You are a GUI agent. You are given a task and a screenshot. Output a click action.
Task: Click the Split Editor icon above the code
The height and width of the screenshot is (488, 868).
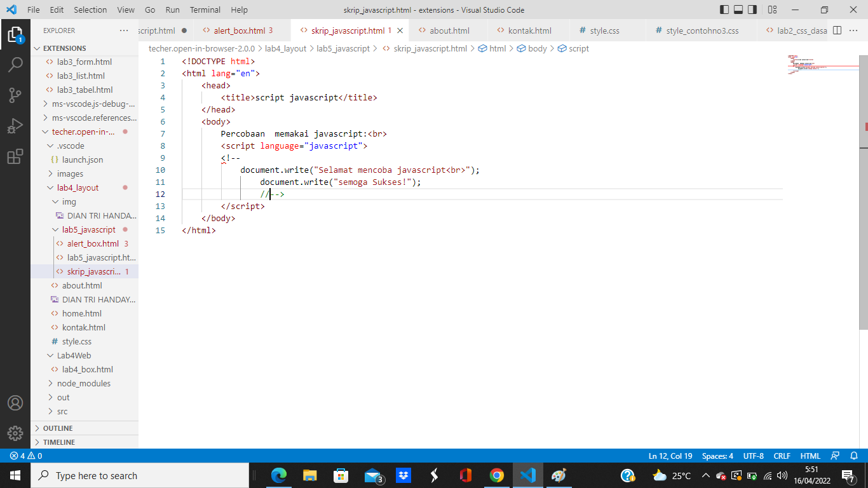(x=837, y=30)
